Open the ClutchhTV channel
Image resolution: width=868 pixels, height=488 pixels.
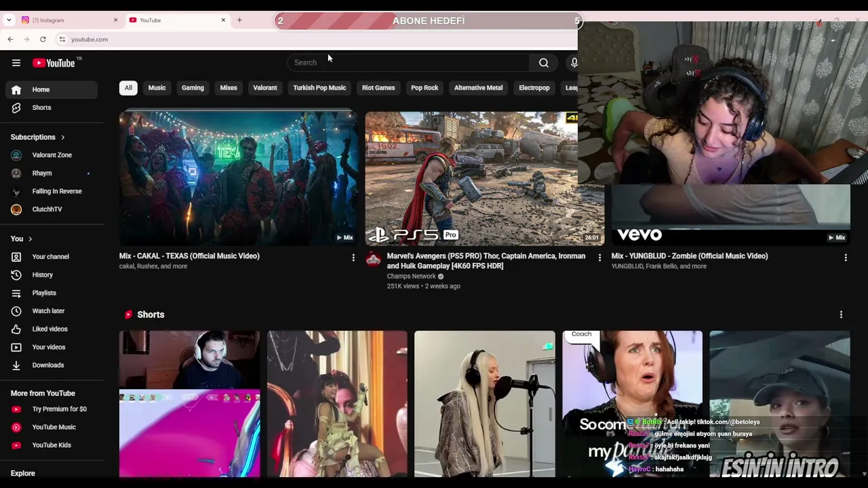(52, 209)
